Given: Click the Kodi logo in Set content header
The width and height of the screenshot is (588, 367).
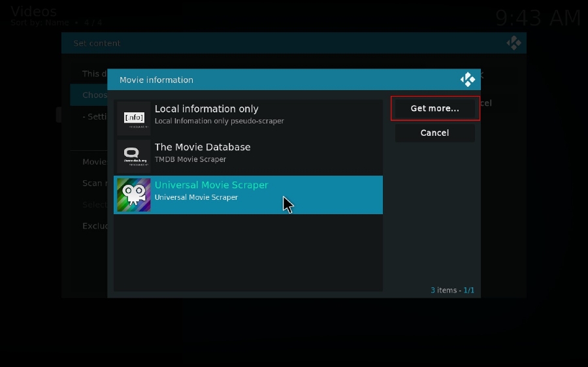Looking at the screenshot, I should pyautogui.click(x=514, y=43).
